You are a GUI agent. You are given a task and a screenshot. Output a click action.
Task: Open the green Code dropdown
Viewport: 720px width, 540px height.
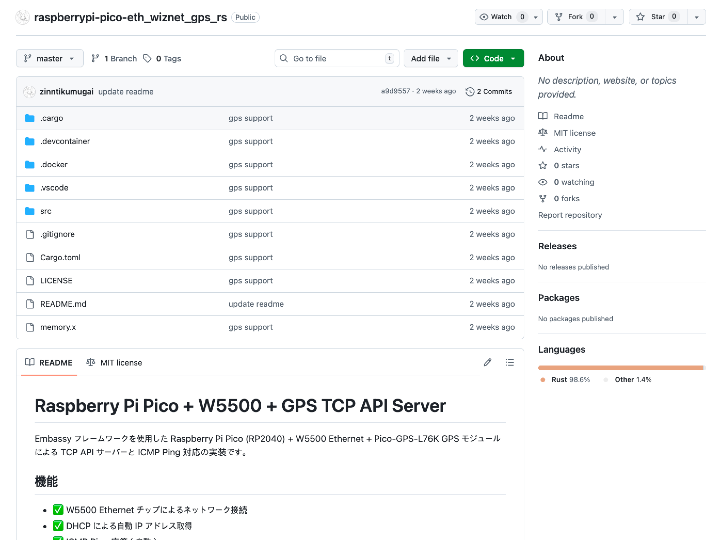coord(493,58)
